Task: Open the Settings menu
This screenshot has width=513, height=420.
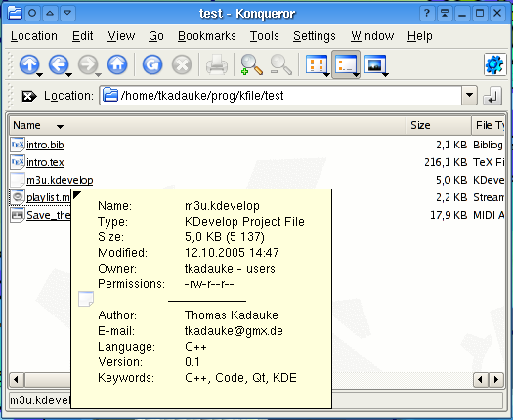Action: click(315, 36)
